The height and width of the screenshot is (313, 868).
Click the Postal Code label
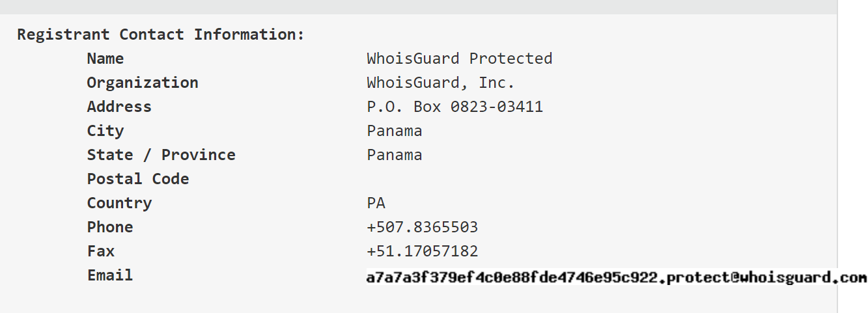tap(137, 179)
